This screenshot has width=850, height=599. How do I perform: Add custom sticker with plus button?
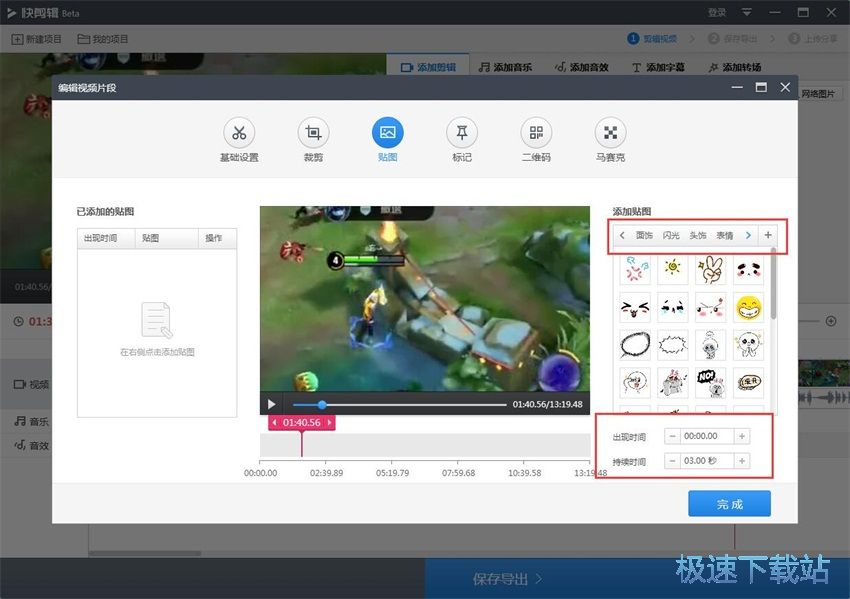point(768,235)
